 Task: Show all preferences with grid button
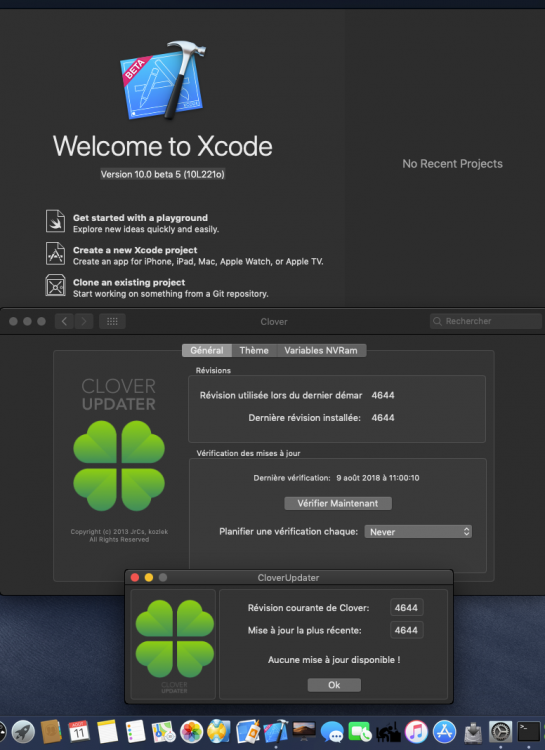click(112, 321)
